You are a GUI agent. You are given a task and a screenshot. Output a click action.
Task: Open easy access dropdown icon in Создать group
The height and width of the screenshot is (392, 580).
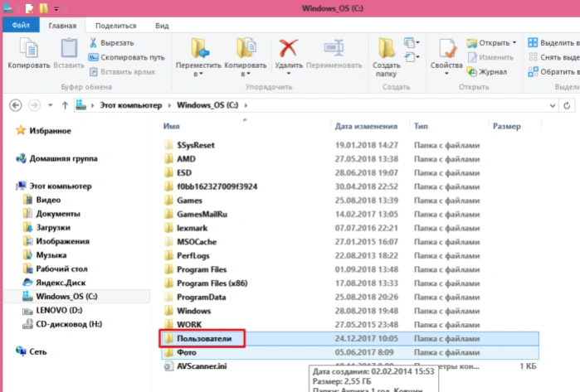click(412, 57)
